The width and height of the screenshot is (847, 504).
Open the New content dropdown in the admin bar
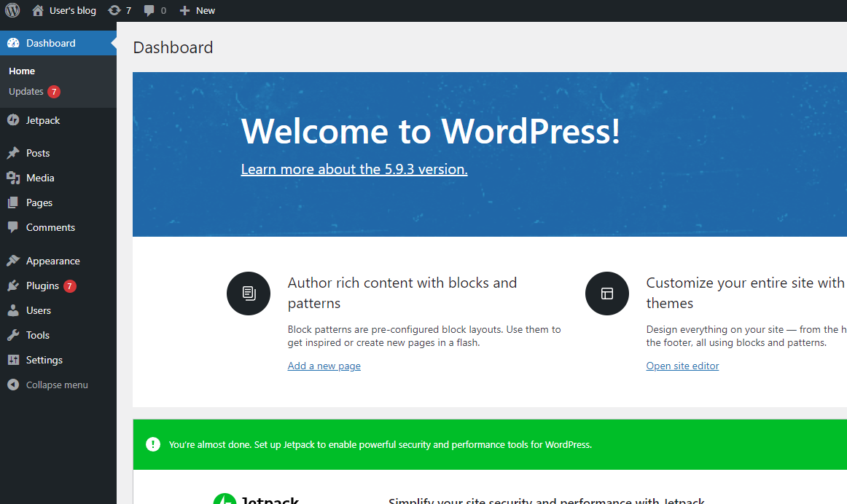tap(197, 11)
